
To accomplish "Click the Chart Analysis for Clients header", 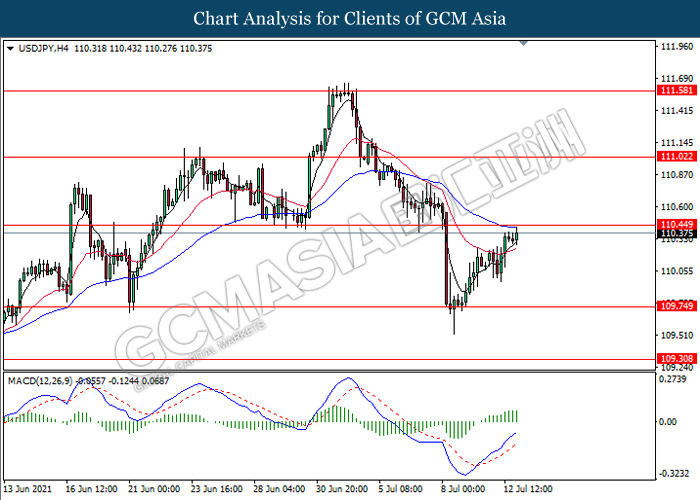I will 350,19.
